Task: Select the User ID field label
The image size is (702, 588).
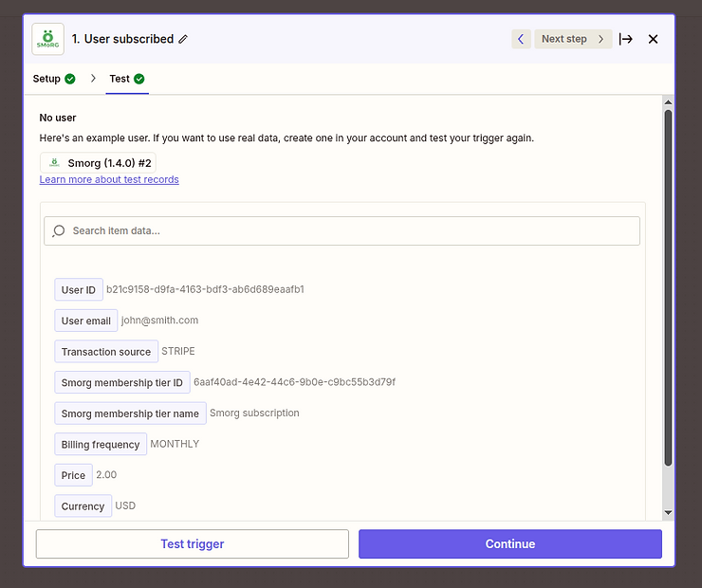Action: [78, 290]
